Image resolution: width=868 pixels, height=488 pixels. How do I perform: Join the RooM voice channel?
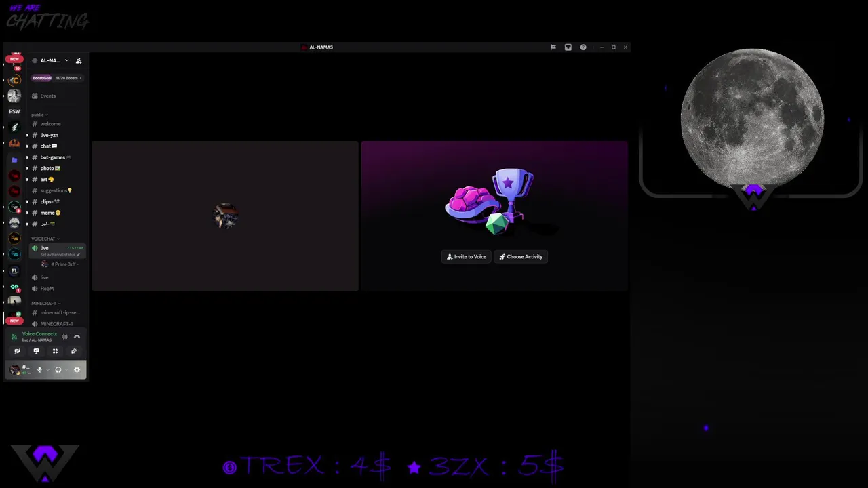click(x=57, y=289)
